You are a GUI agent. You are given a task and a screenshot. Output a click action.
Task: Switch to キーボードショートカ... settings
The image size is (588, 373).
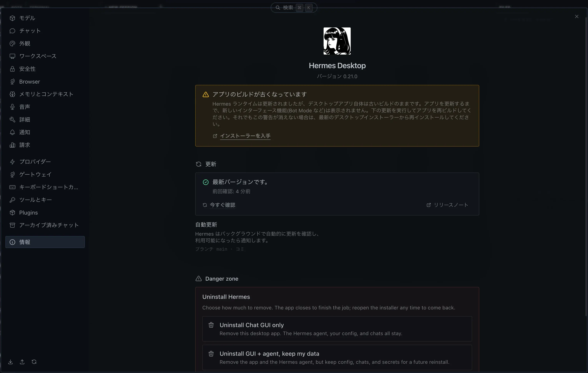45,187
